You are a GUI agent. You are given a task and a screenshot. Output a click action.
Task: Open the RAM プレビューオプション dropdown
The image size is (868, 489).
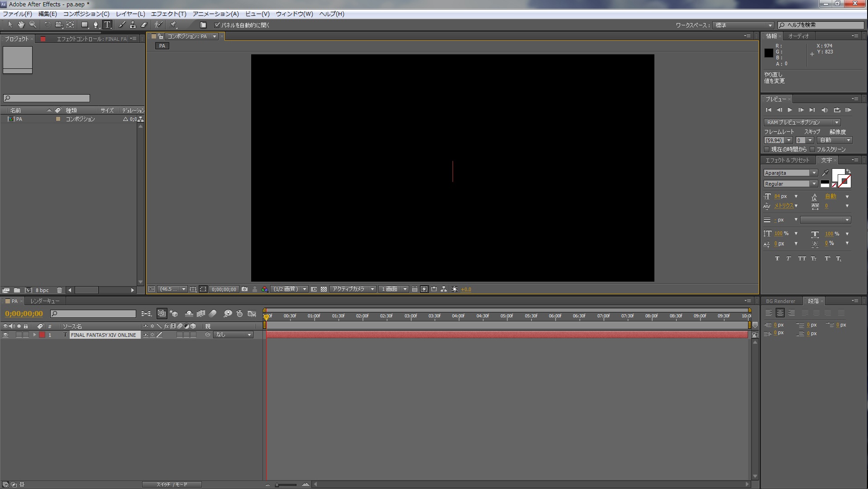tap(802, 122)
